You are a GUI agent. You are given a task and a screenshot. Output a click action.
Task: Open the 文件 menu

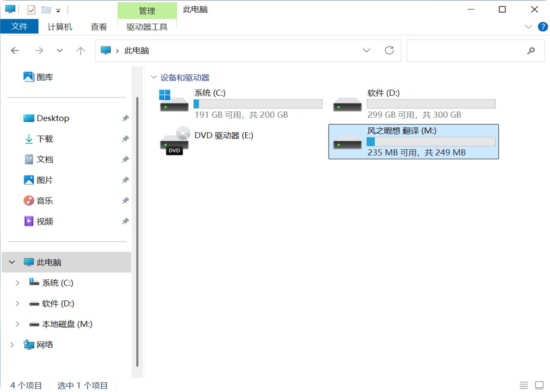coord(19,27)
